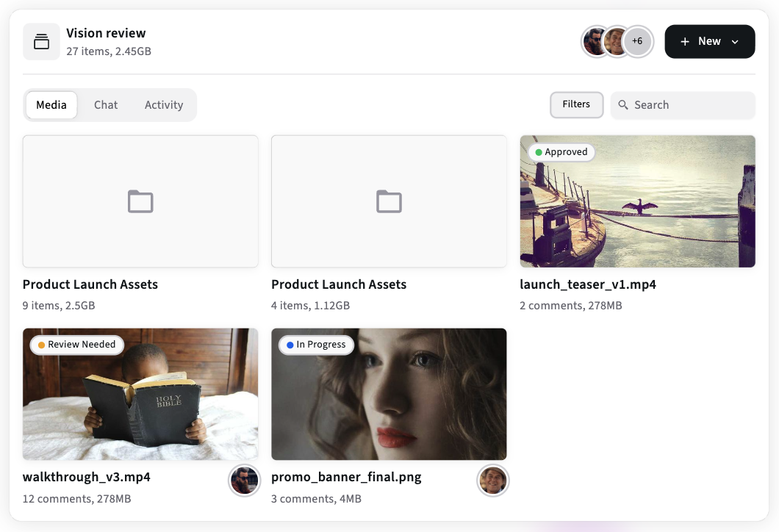
Task: Click the '9 items, 2.5GB' text
Action: [59, 306]
